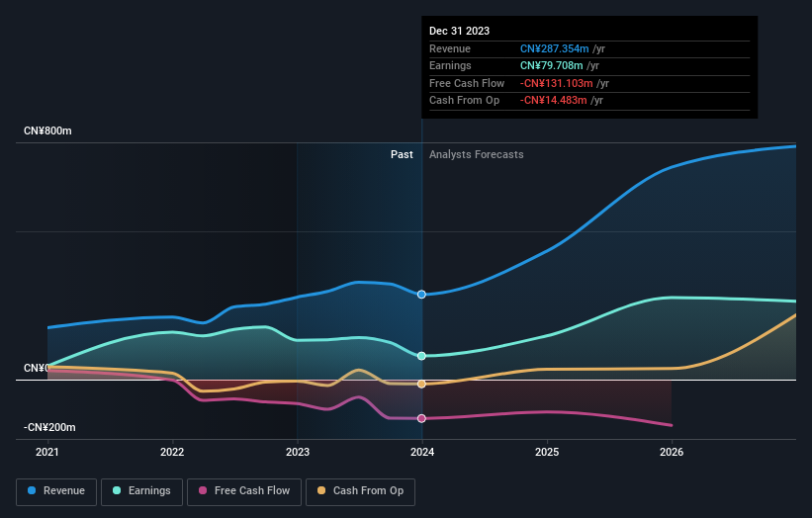Click the teal Earnings data point at 2024
The height and width of the screenshot is (518, 812).
421,356
